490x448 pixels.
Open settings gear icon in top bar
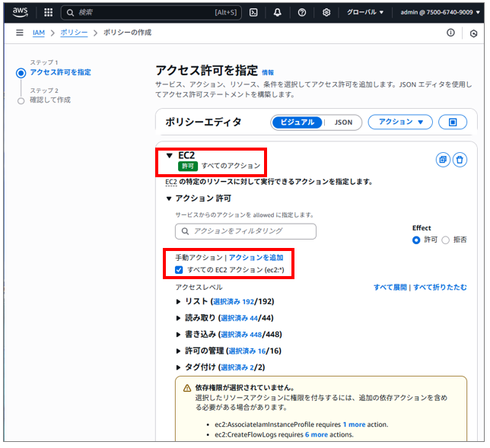click(326, 12)
